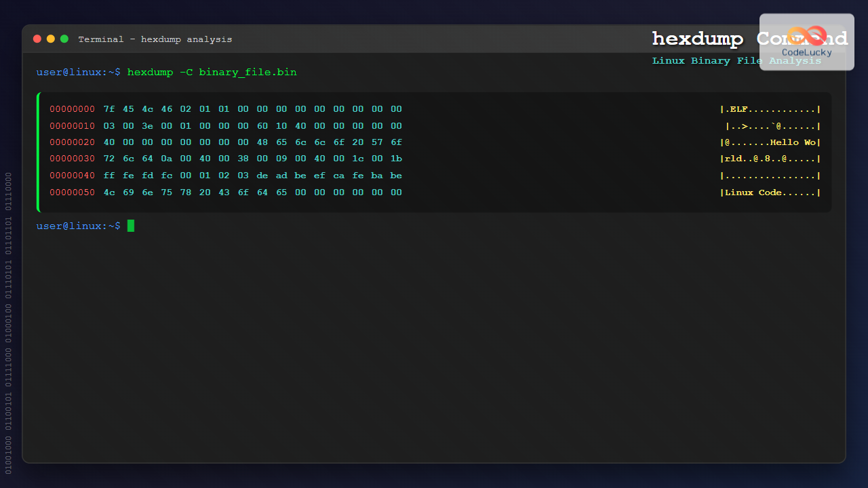This screenshot has width=868, height=488.
Task: Click the "Hello Wo" ASCII decoded text
Action: point(793,142)
